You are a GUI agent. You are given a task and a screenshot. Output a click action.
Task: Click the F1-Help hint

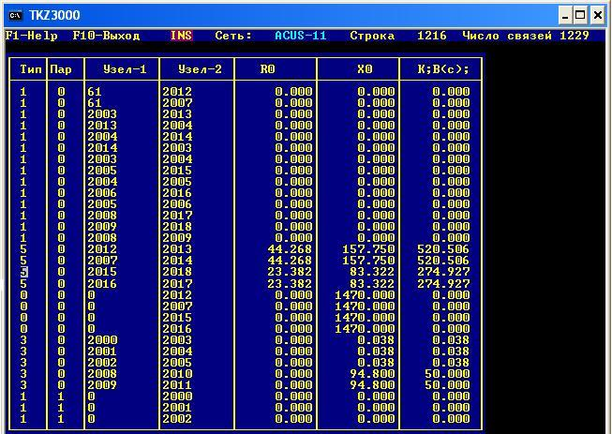(x=32, y=36)
